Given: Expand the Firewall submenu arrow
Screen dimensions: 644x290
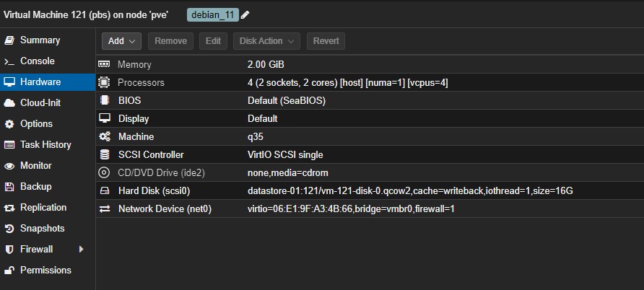Looking at the screenshot, I should tap(82, 250).
